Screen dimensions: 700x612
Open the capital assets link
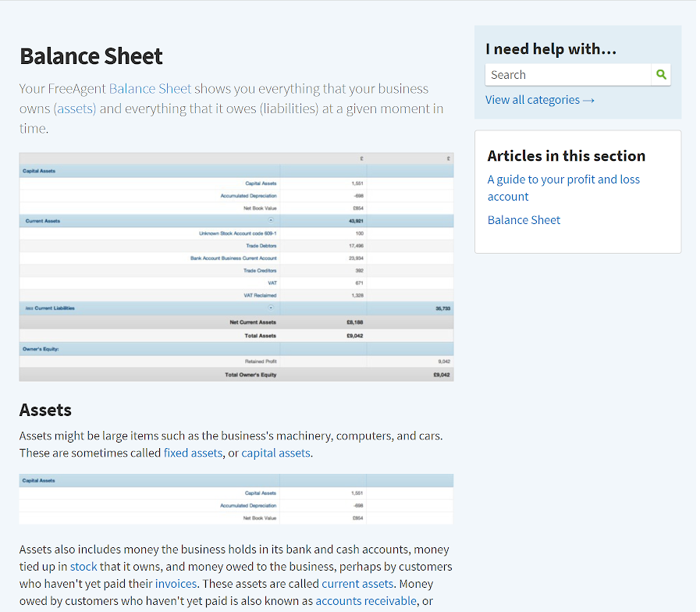[275, 453]
